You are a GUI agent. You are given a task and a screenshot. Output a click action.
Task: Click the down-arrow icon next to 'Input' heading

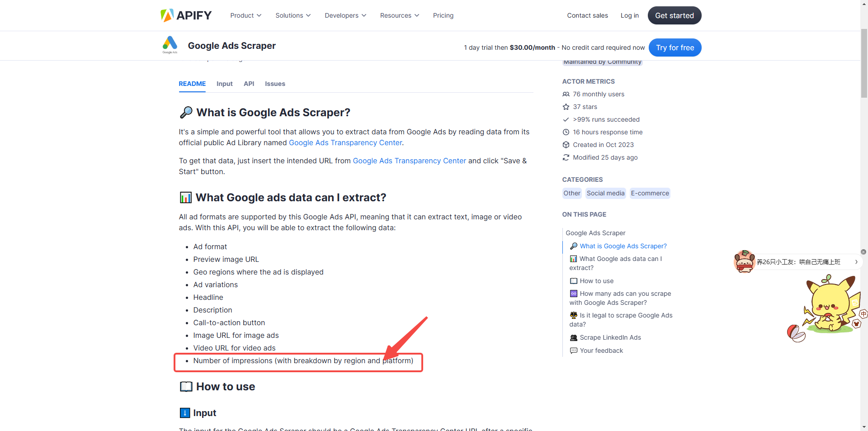(x=185, y=412)
